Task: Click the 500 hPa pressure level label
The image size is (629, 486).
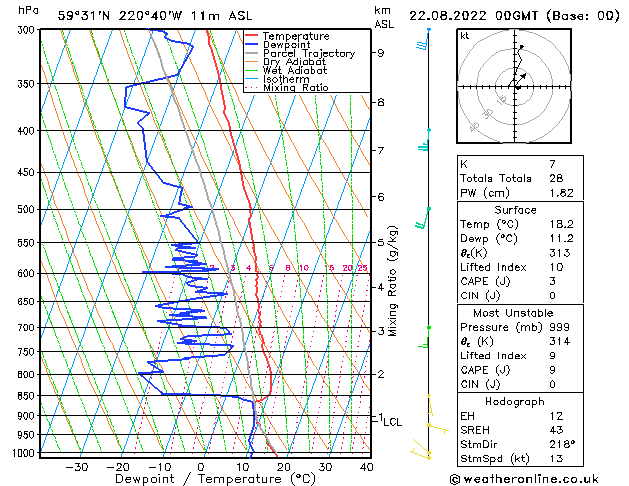Action: pos(28,209)
